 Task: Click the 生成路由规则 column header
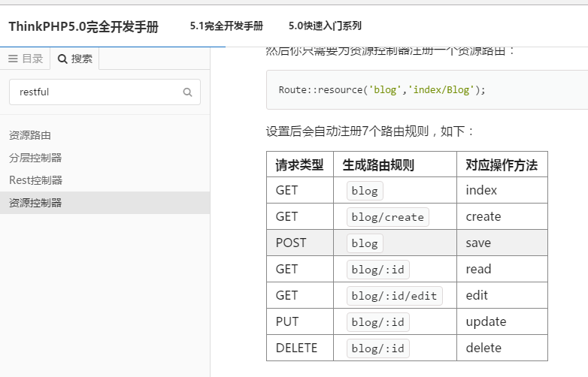(378, 164)
